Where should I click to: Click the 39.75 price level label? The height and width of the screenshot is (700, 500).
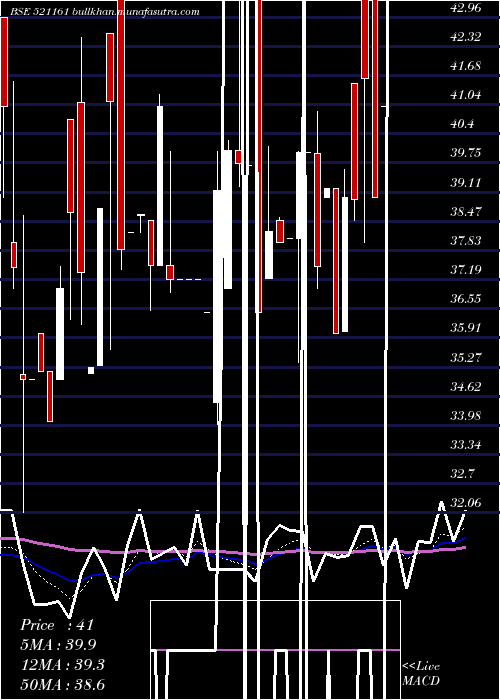(x=466, y=153)
